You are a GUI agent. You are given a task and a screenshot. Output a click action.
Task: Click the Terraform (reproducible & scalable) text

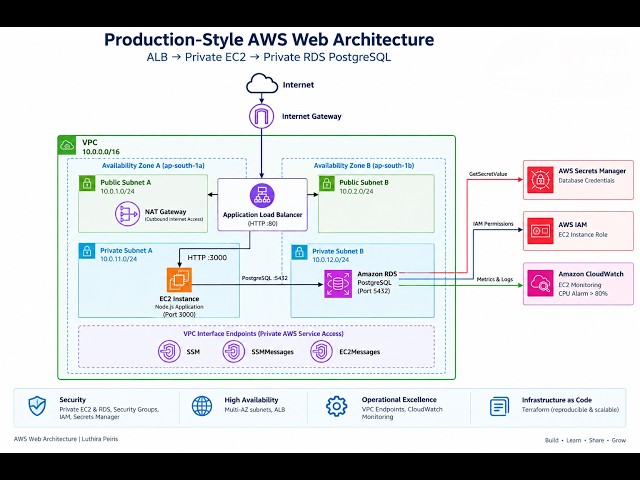[x=570, y=409]
